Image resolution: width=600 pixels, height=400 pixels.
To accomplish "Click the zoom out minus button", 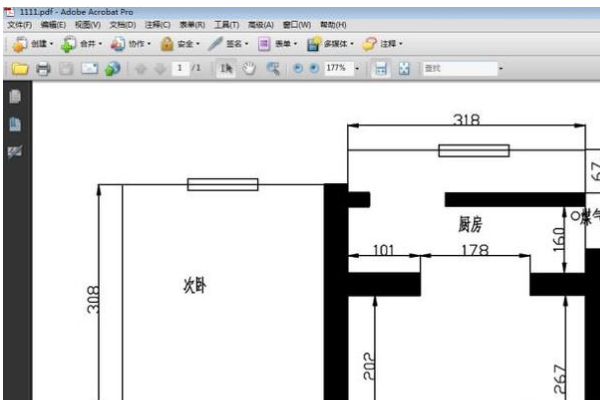I will (x=297, y=69).
